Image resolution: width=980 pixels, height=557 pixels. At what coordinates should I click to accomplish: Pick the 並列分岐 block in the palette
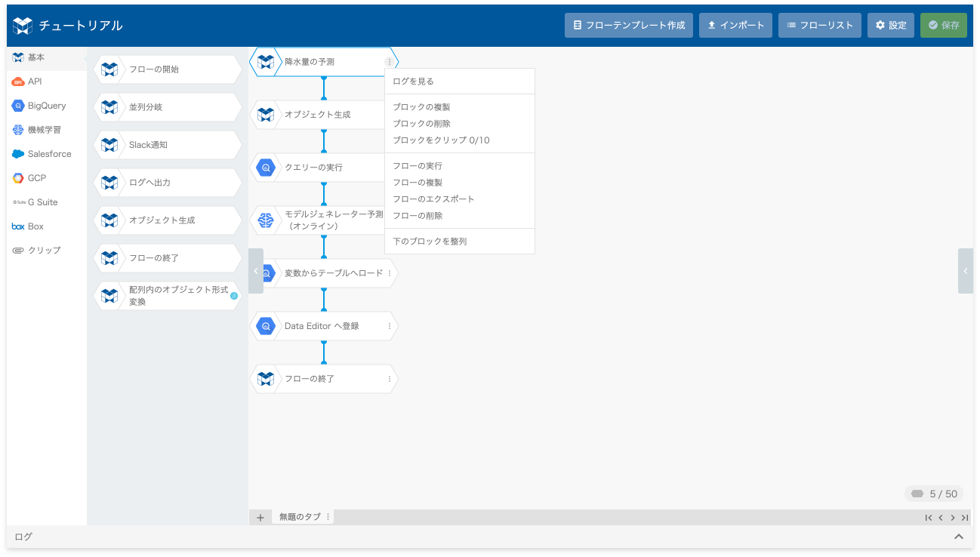point(168,107)
